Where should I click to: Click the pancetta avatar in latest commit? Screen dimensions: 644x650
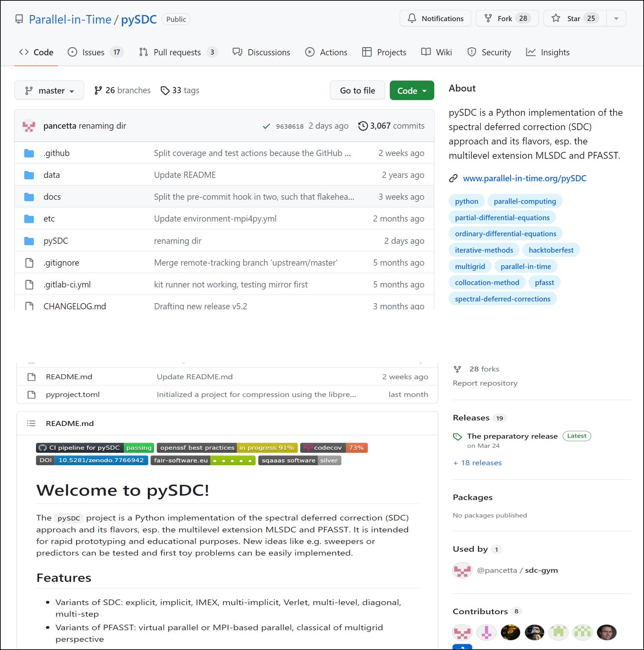click(29, 126)
